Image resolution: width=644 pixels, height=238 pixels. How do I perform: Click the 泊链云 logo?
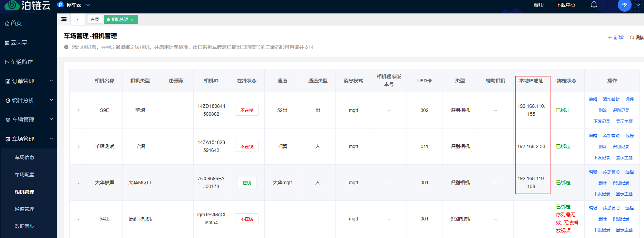tap(28, 5)
